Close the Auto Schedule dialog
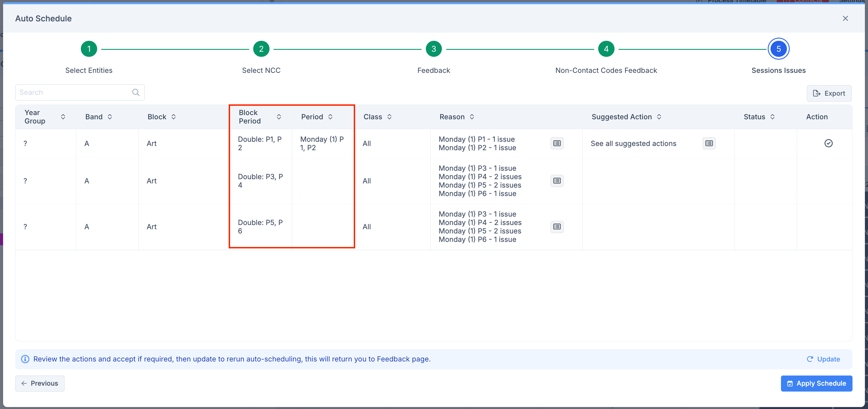Image resolution: width=868 pixels, height=409 pixels. (x=845, y=19)
